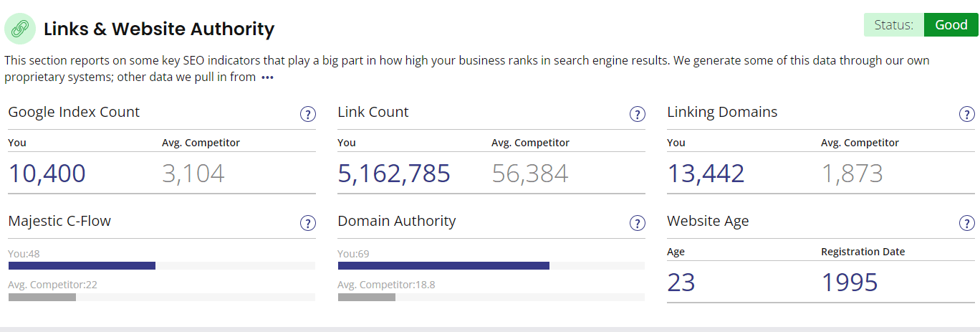
Task: Open help for Majestic C-Flow
Action: tap(307, 224)
